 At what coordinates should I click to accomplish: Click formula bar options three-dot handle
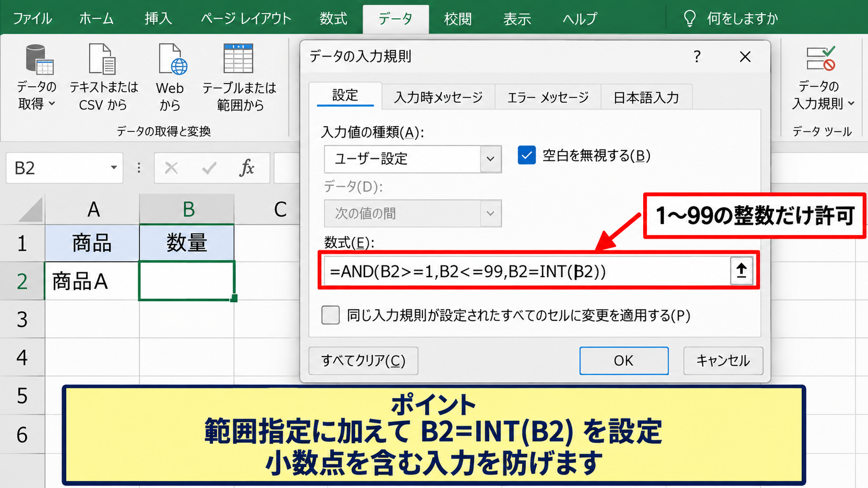[139, 168]
